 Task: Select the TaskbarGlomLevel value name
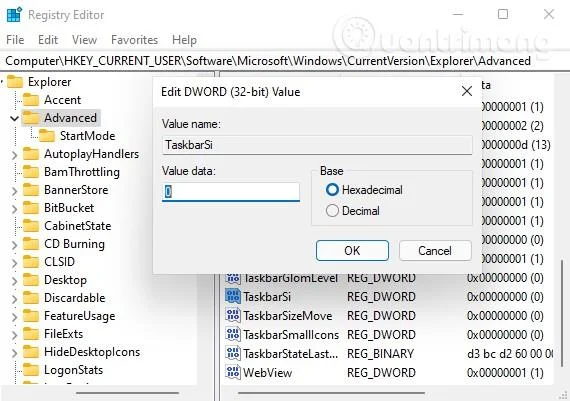[x=290, y=278]
